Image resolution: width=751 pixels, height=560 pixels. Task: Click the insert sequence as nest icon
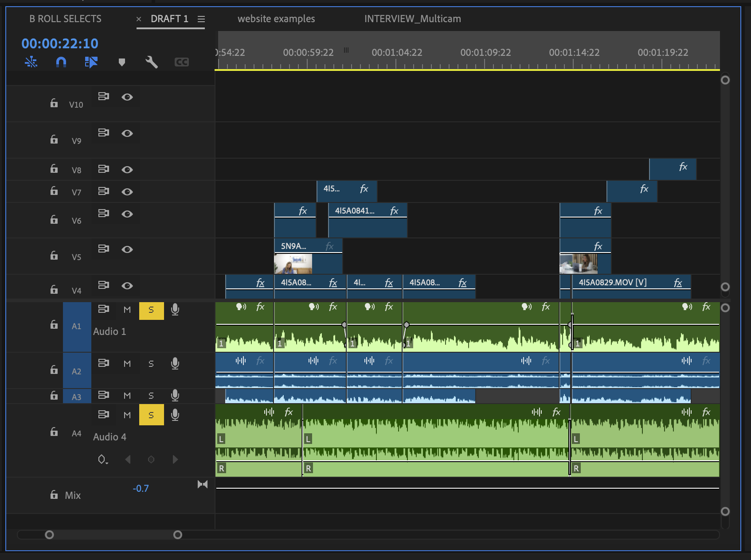[x=31, y=62]
